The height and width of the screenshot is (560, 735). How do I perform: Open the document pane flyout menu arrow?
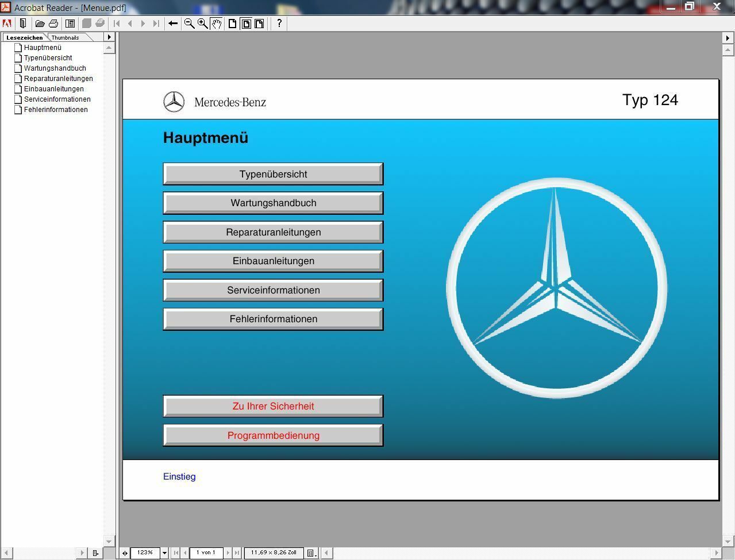728,38
